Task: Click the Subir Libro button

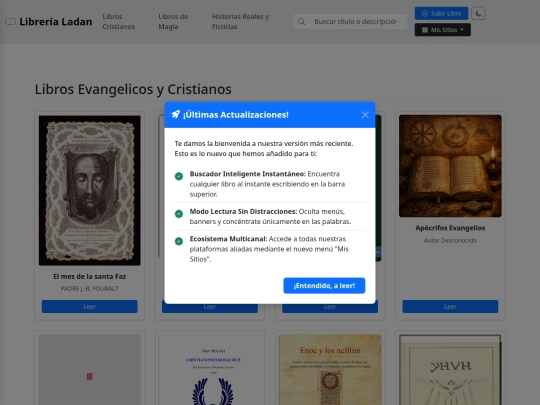Action: click(x=441, y=13)
